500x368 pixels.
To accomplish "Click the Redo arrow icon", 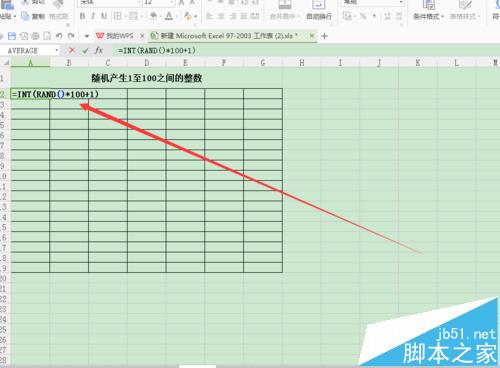I will click(71, 36).
